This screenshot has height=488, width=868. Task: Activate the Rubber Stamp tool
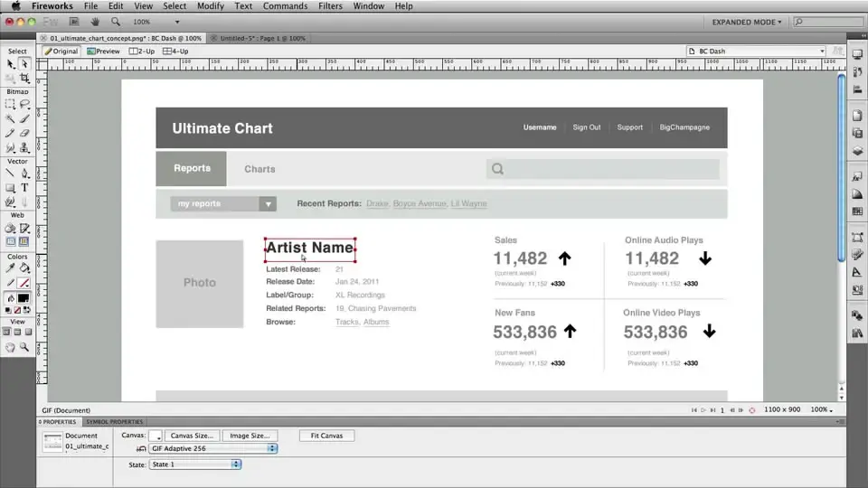click(x=24, y=147)
